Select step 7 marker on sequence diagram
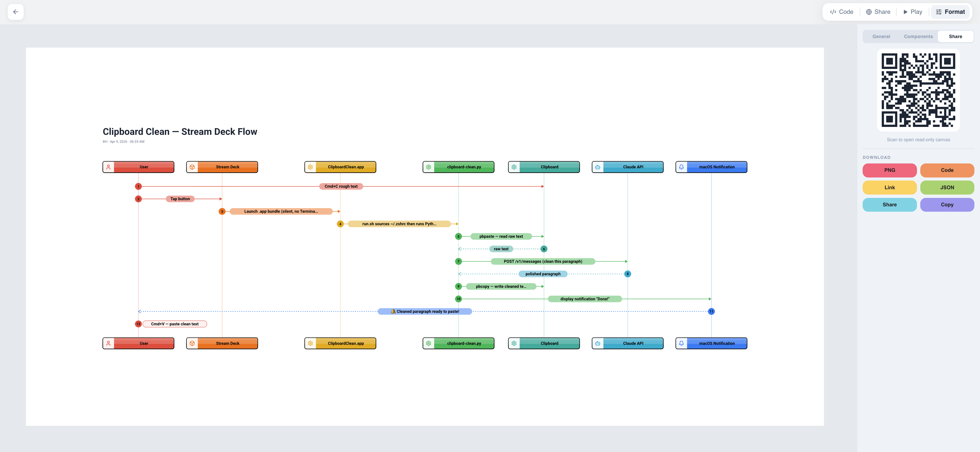980x452 pixels. coord(458,261)
